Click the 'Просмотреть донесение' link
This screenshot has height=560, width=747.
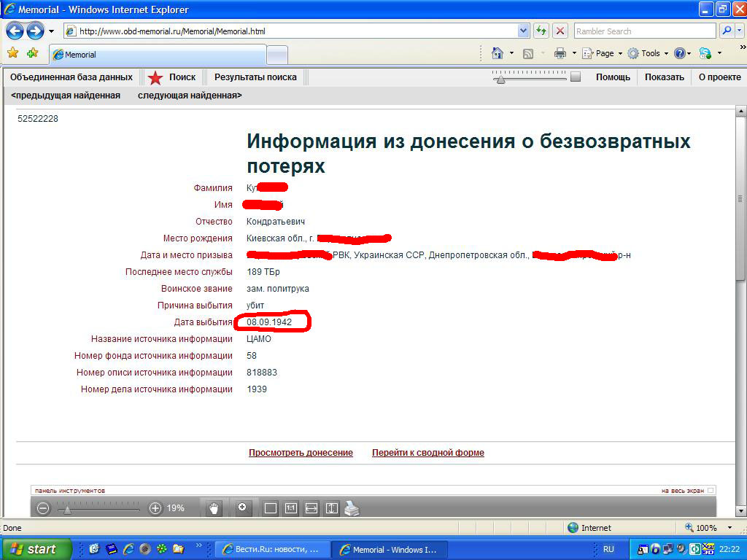301,452
